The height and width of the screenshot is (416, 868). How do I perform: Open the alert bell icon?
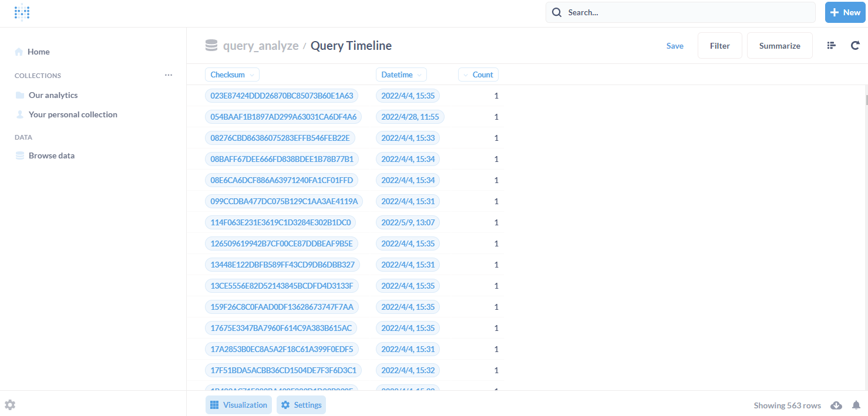[856, 405]
